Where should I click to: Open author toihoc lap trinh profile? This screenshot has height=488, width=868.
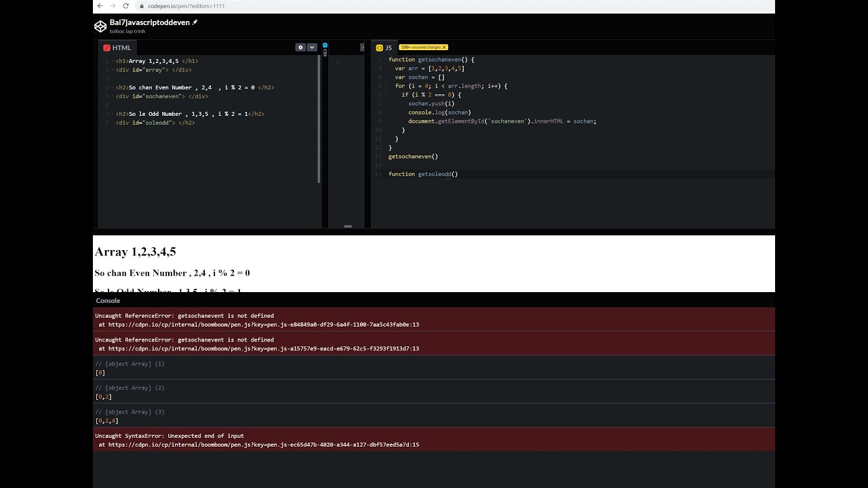pyautogui.click(x=127, y=31)
